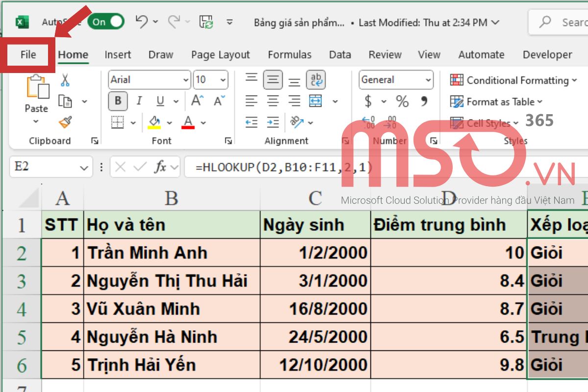Apply Comma Style icon

point(424,100)
